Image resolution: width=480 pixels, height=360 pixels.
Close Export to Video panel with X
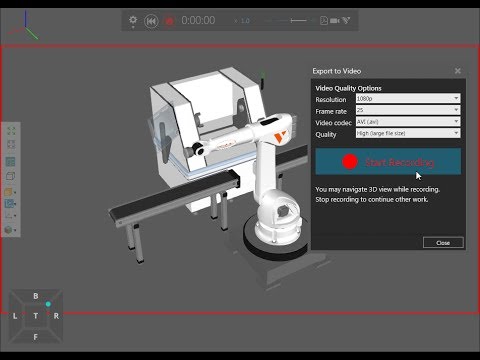coord(458,71)
